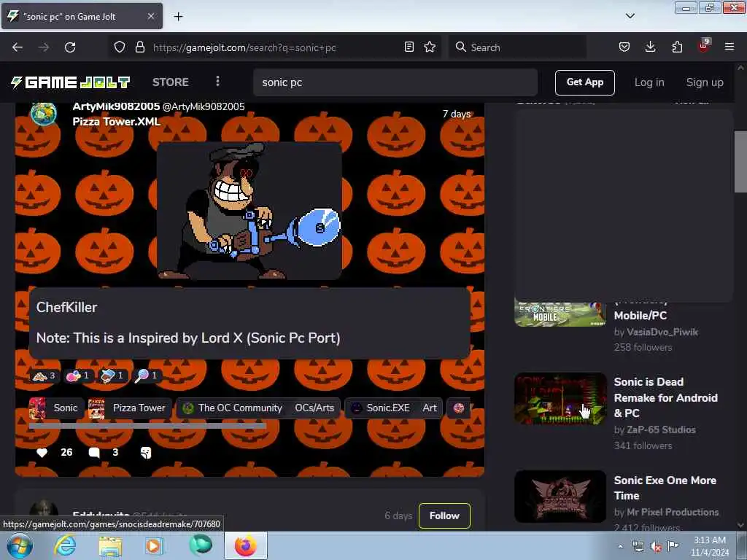View site security lock information
This screenshot has height=560, width=747.
139,47
